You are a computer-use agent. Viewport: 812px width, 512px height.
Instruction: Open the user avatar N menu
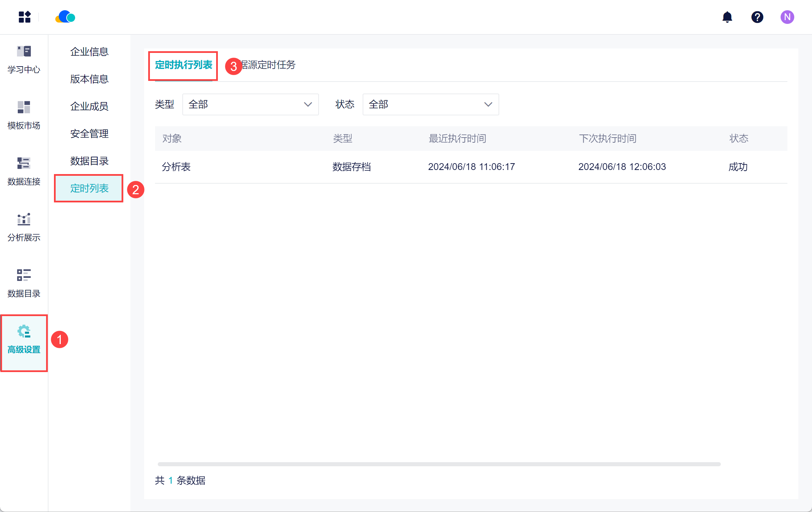[x=787, y=17]
